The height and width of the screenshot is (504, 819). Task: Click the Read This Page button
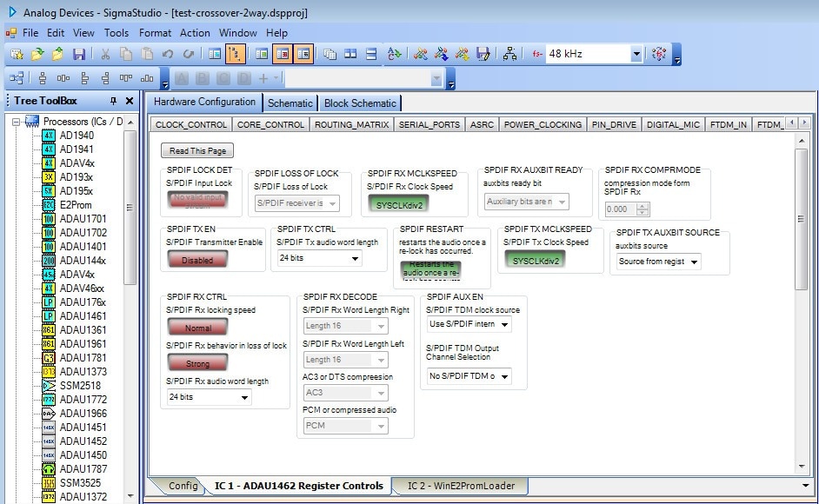[x=197, y=151]
